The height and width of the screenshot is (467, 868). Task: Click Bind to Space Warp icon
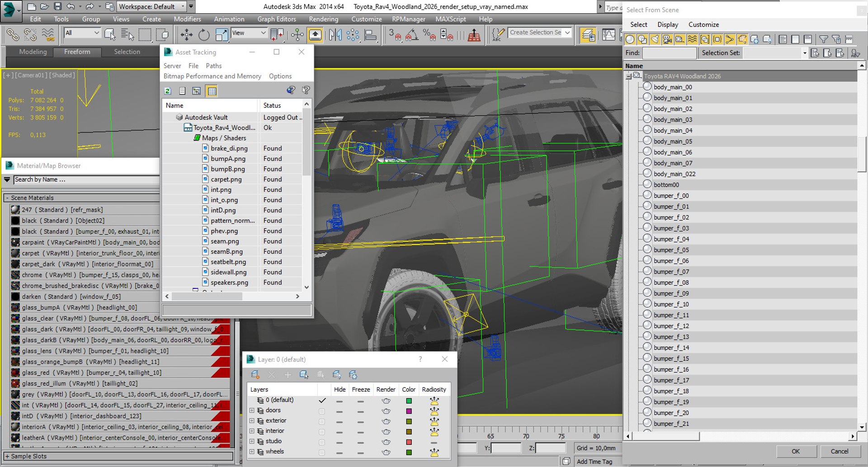tap(47, 35)
